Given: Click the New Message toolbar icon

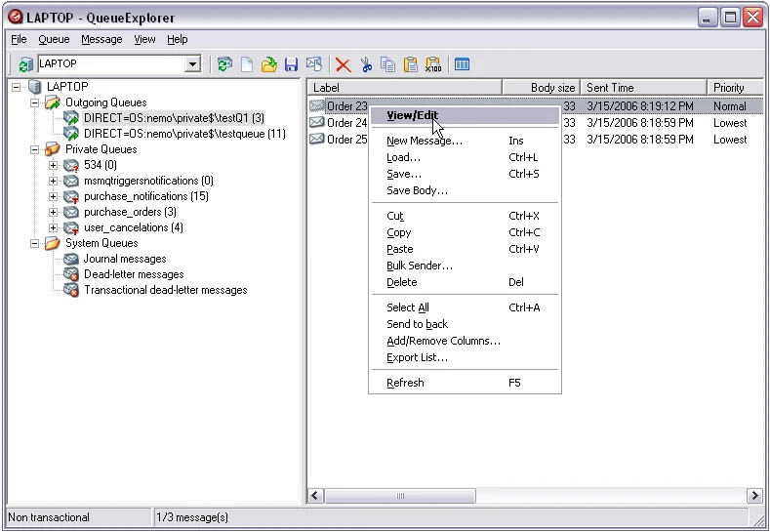Looking at the screenshot, I should pyautogui.click(x=247, y=64).
